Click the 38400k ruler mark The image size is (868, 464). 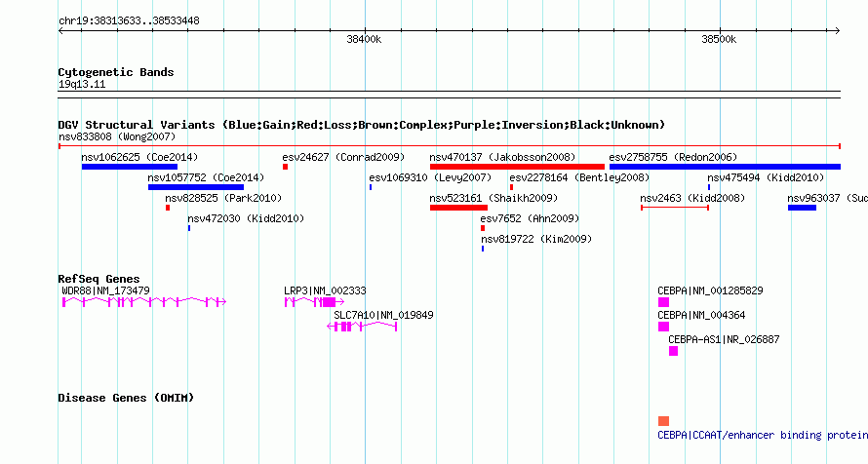(364, 39)
